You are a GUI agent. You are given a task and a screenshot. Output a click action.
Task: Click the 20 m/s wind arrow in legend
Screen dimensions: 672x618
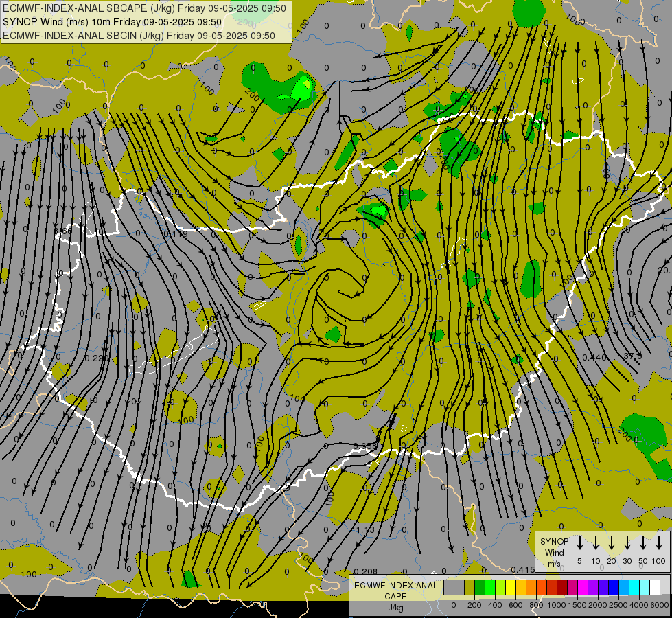[612, 543]
